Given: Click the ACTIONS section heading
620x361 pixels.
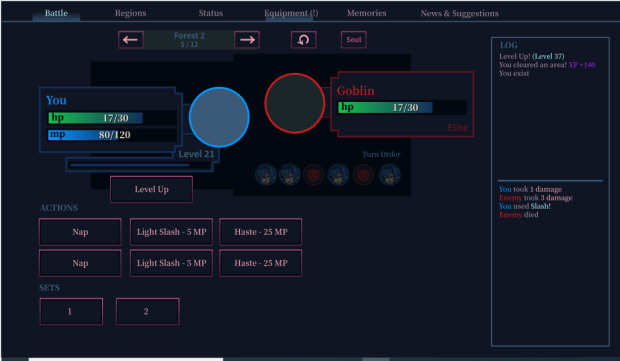Looking at the screenshot, I should (x=59, y=208).
